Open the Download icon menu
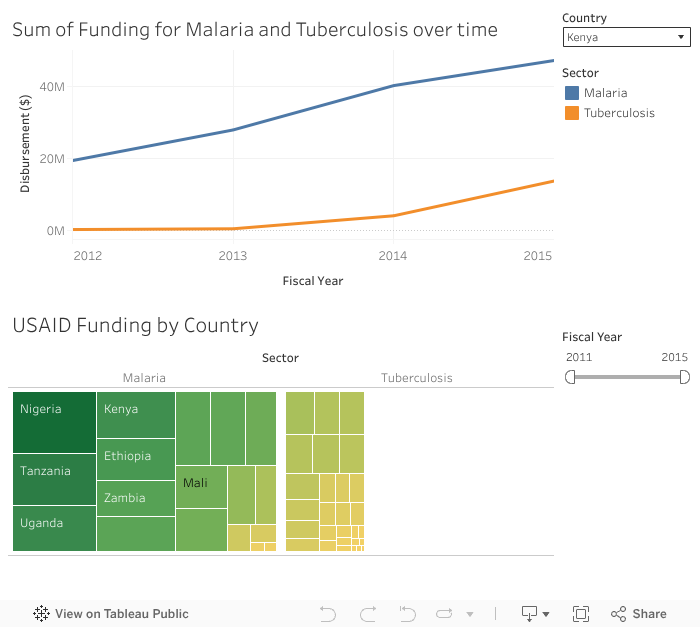This screenshot has width=700, height=627. coord(535,613)
